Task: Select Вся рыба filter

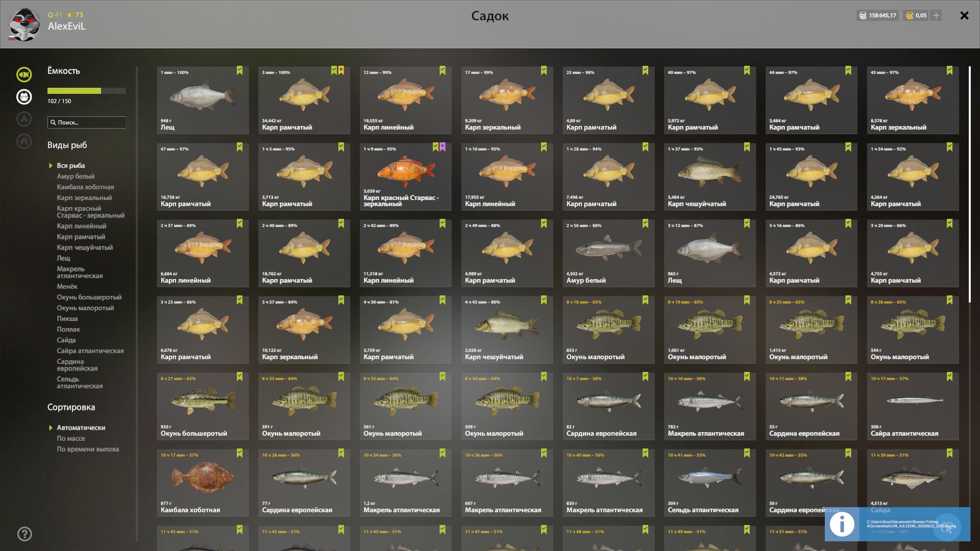Action: click(x=71, y=165)
